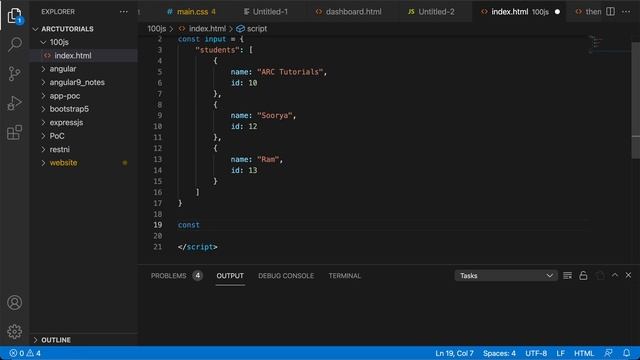The height and width of the screenshot is (360, 640).
Task: Place cursor after const on line 19
Action: coord(200,225)
